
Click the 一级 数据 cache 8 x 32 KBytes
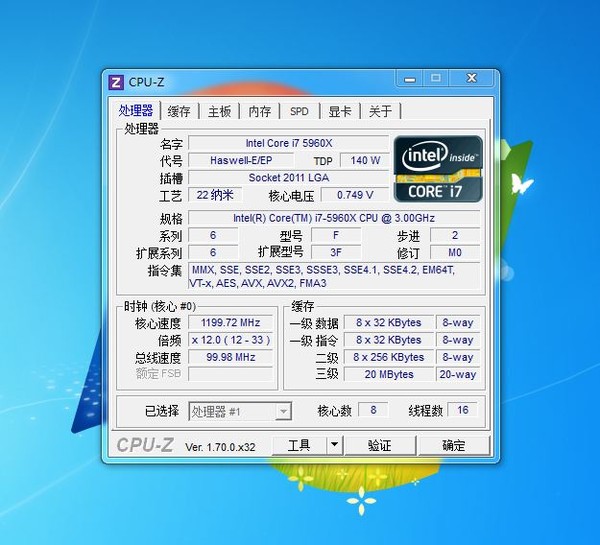(389, 323)
